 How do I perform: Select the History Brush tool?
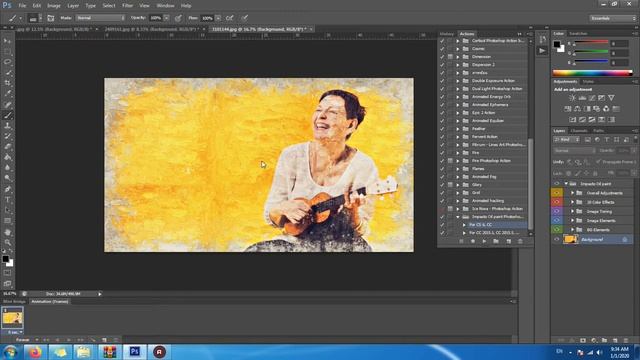(7, 136)
